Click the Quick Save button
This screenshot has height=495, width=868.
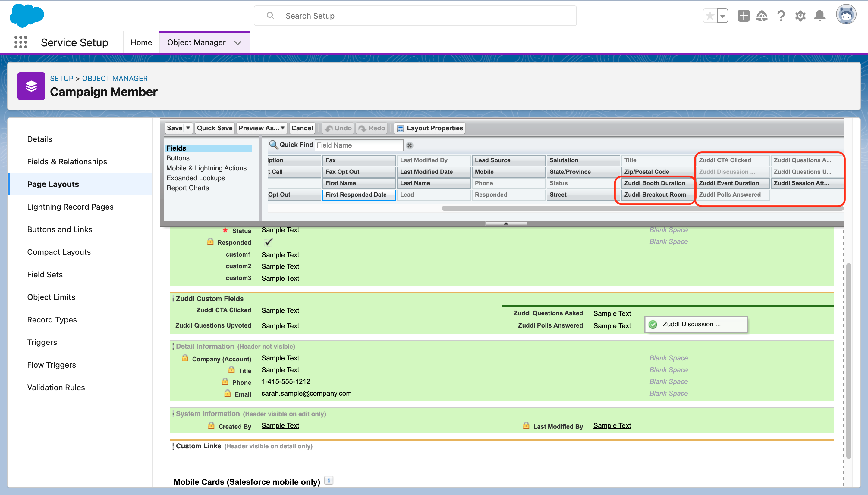214,128
